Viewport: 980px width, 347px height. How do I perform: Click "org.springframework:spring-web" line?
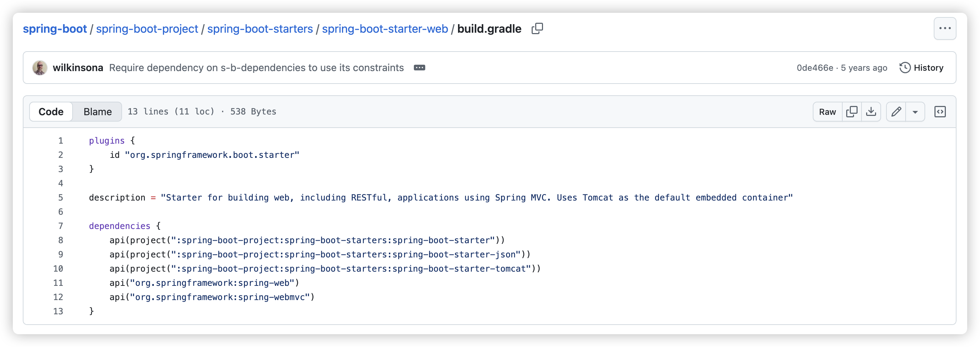click(x=204, y=283)
